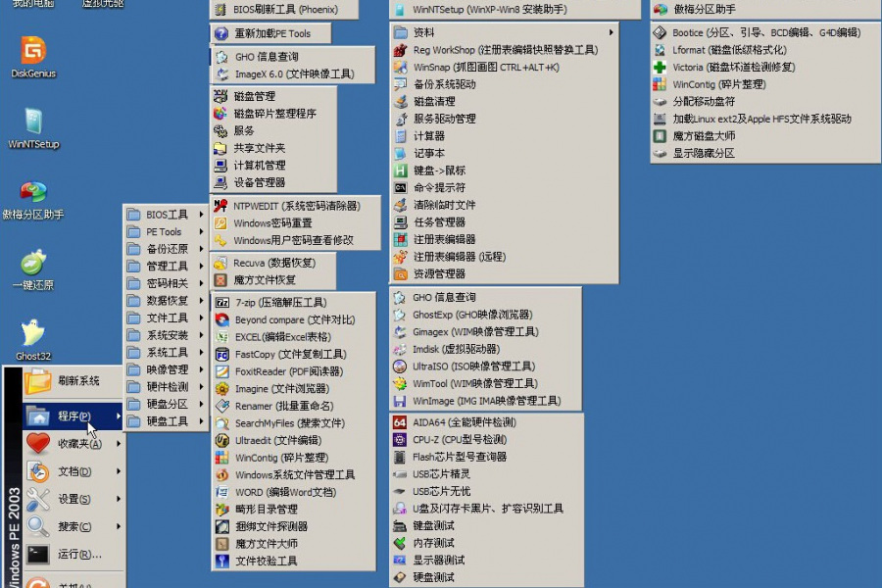
Task: Choose 显示隐藏分区 entry
Action: [765, 153]
